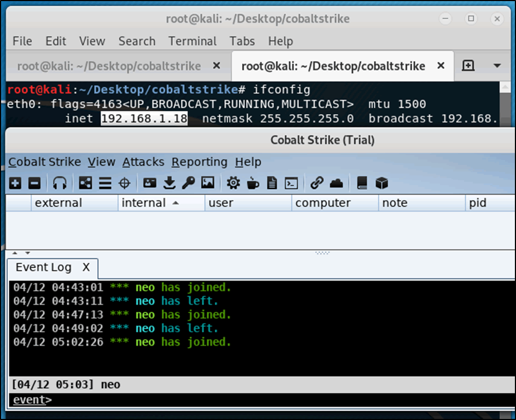Open the terminal Edit menu
Viewport: 516px width, 420px height.
pos(56,41)
